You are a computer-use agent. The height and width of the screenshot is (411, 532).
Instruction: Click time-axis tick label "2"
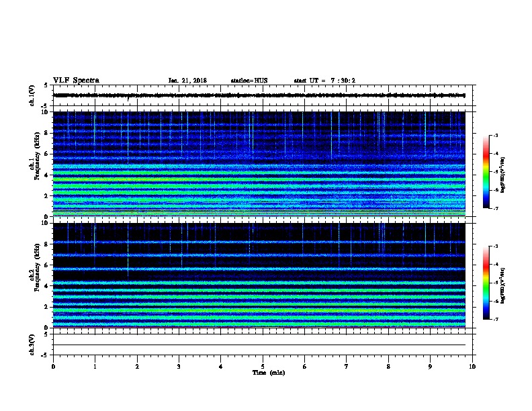click(x=137, y=367)
